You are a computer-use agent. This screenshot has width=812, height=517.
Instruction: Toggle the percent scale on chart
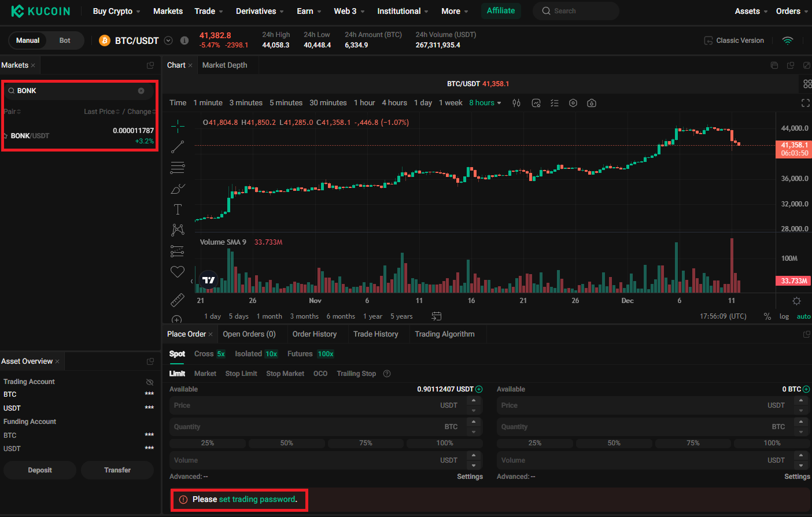767,316
